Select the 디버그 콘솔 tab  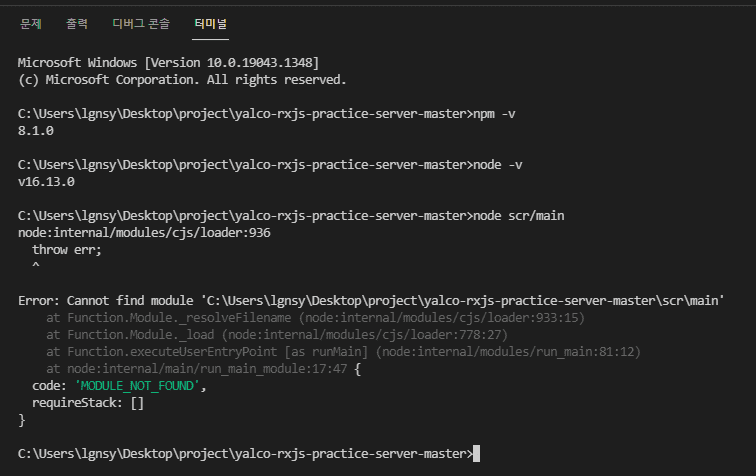pyautogui.click(x=141, y=23)
